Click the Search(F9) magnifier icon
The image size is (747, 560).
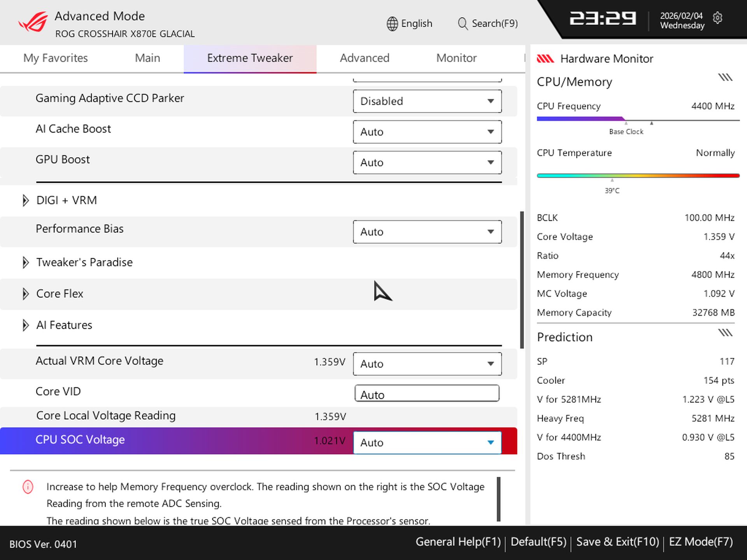point(463,23)
